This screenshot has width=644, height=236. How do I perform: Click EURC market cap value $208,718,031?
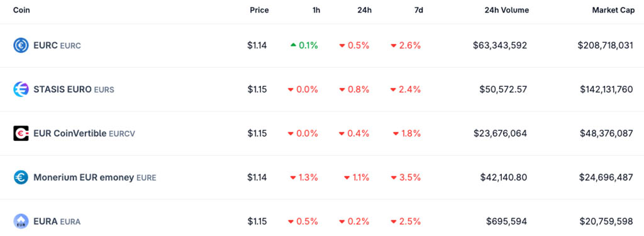pyautogui.click(x=606, y=45)
